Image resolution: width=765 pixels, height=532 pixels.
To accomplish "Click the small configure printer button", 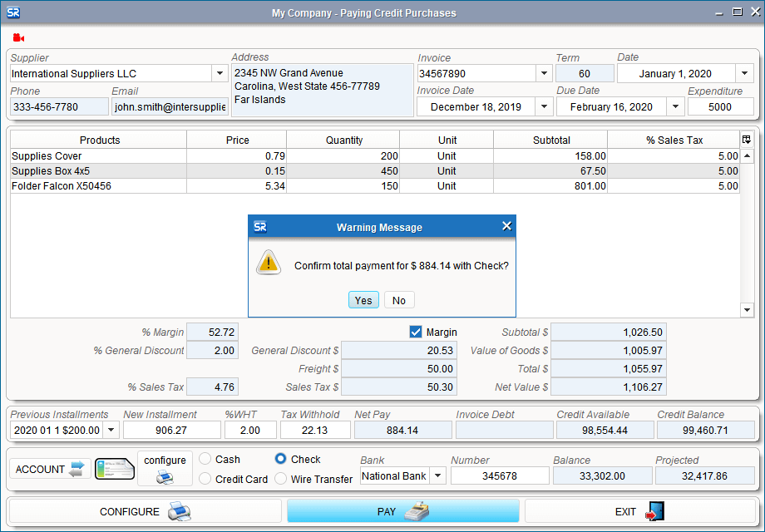I will pyautogui.click(x=165, y=469).
